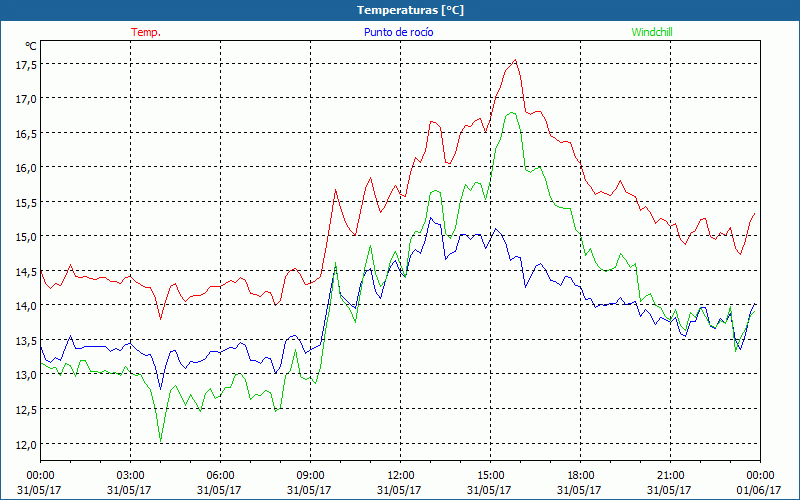
Task: Click the 16,0 y-axis value
Action: [27, 168]
